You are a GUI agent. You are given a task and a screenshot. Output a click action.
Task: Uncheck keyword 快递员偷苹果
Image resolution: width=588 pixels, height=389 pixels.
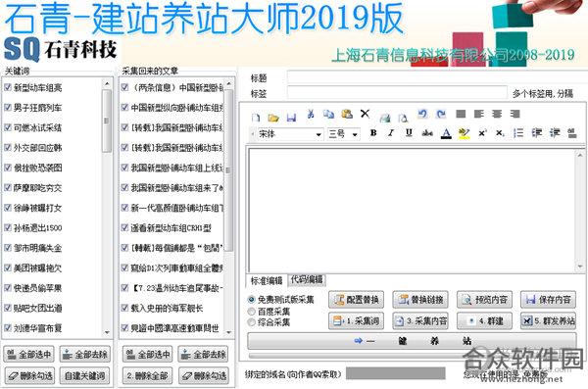8,288
